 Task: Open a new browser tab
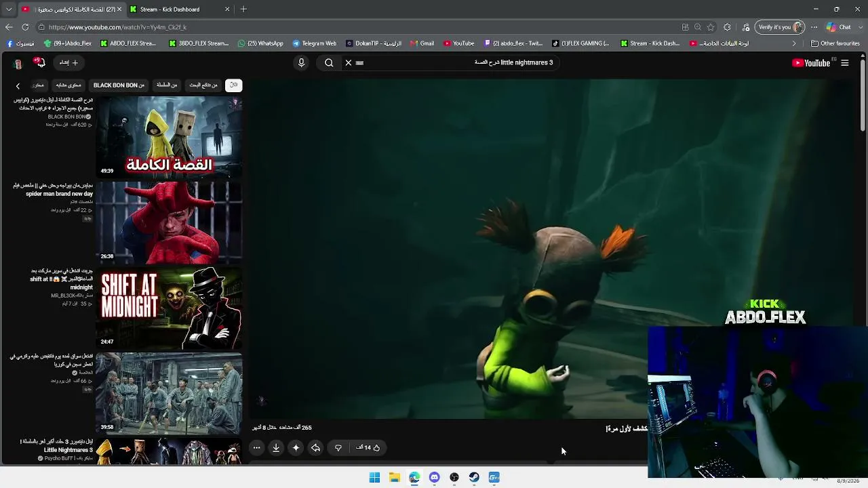tap(243, 9)
